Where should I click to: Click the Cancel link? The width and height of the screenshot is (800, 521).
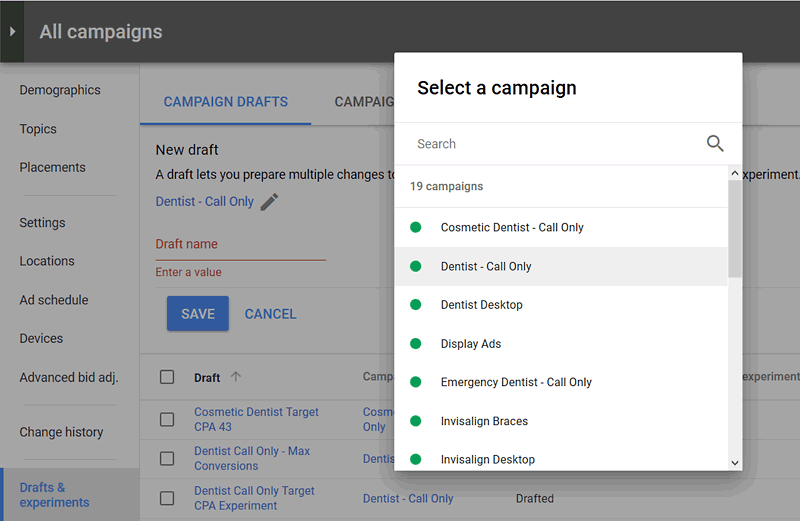[270, 314]
